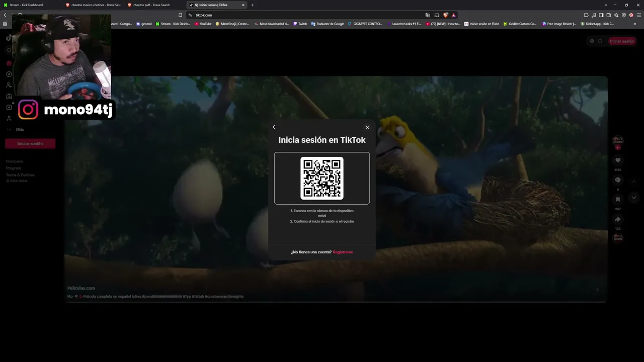Close the TikTok browser tab
The width and height of the screenshot is (644, 362).
tap(243, 5)
